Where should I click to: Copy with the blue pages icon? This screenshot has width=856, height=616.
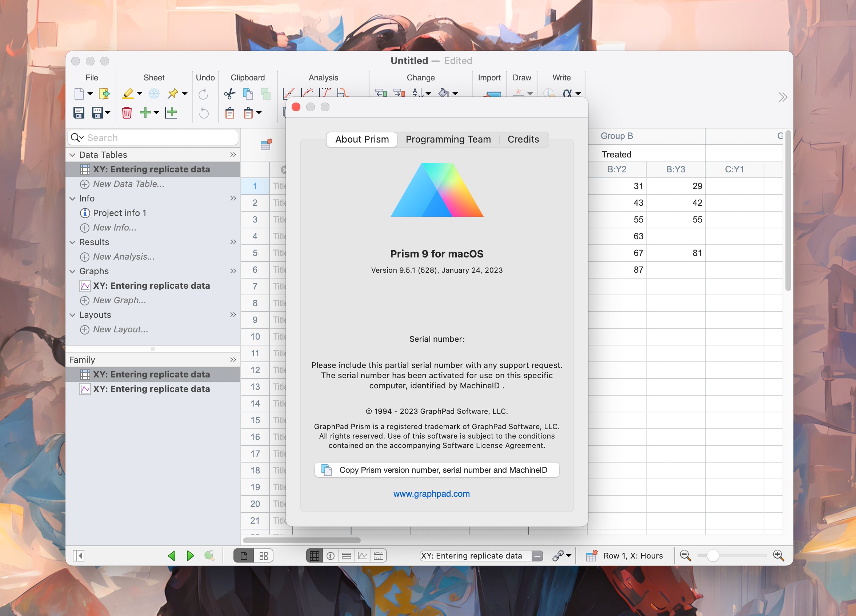pyautogui.click(x=248, y=93)
